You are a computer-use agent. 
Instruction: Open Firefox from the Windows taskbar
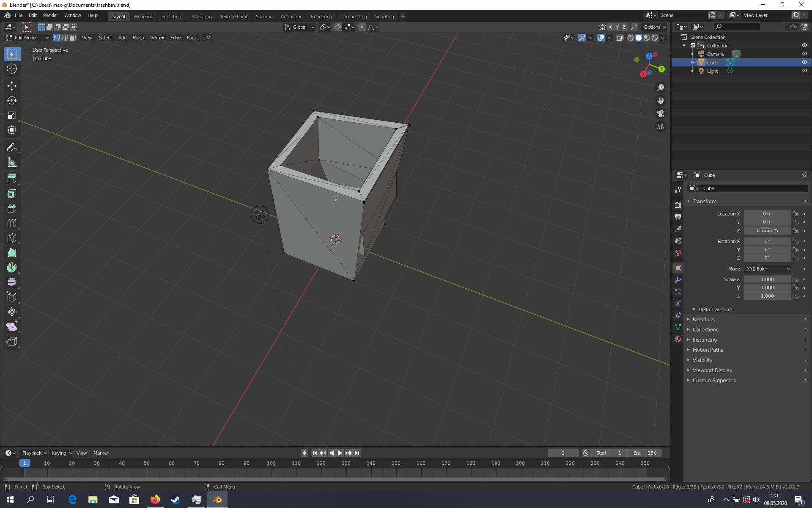click(155, 500)
